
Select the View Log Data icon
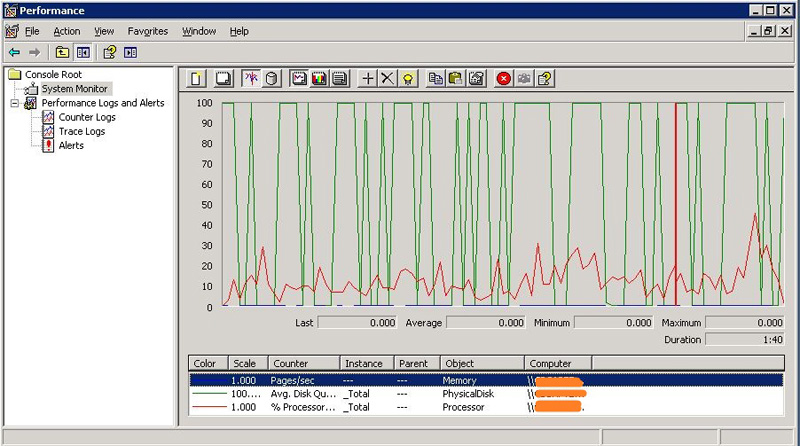point(272,79)
